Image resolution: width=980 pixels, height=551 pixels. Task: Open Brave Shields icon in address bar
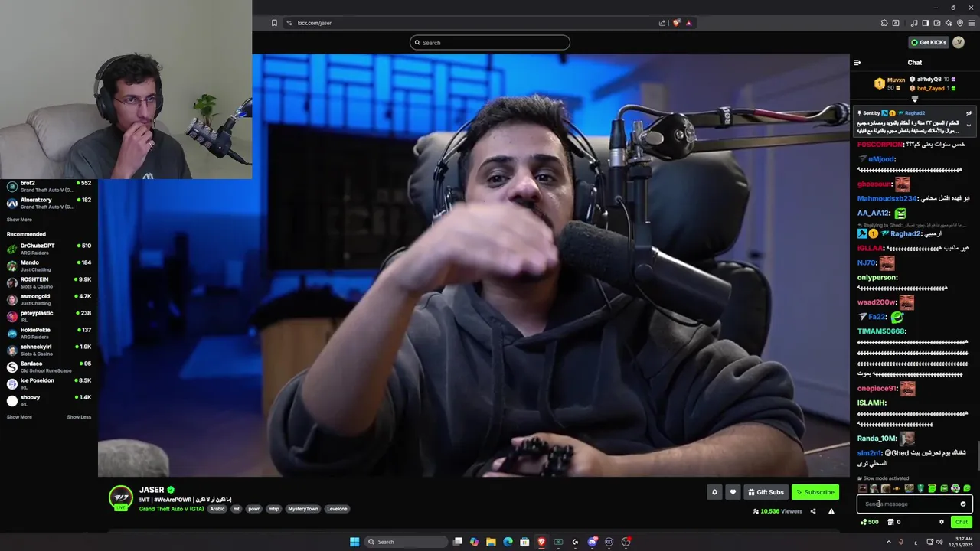pos(675,23)
